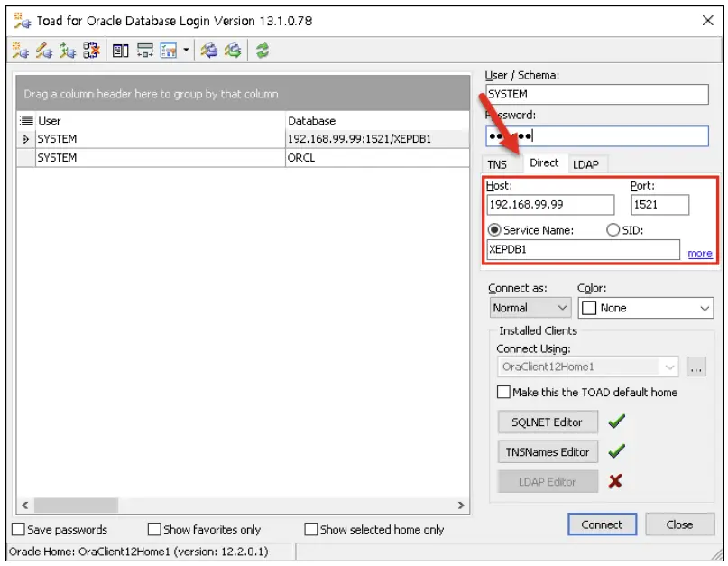Click the ellipsis button beside Connect Using
The height and width of the screenshot is (566, 728).
click(x=696, y=367)
